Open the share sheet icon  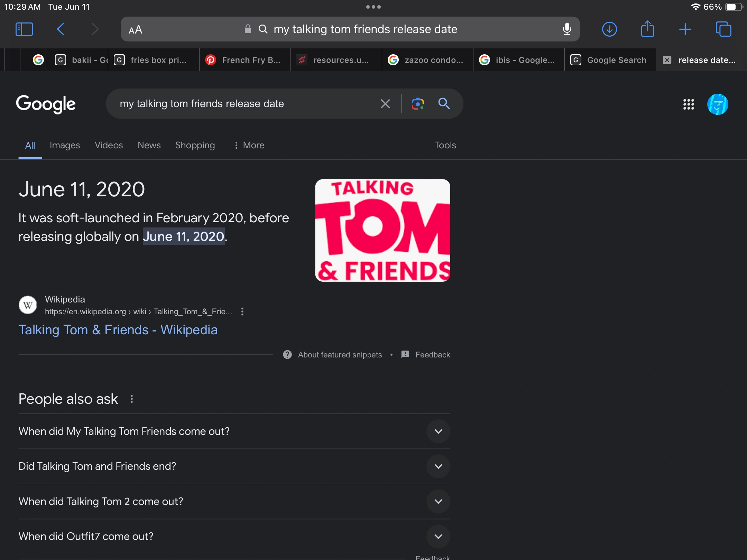click(647, 29)
